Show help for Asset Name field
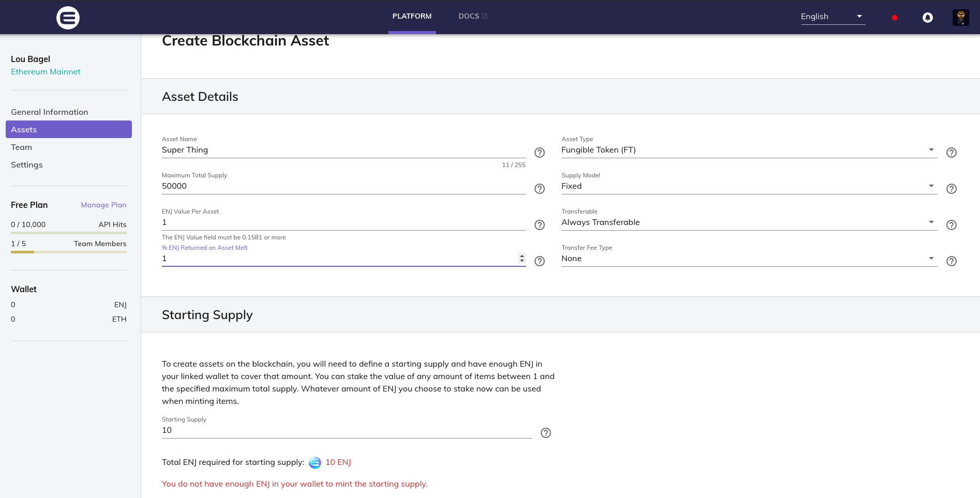Image resolution: width=980 pixels, height=498 pixels. click(x=539, y=153)
